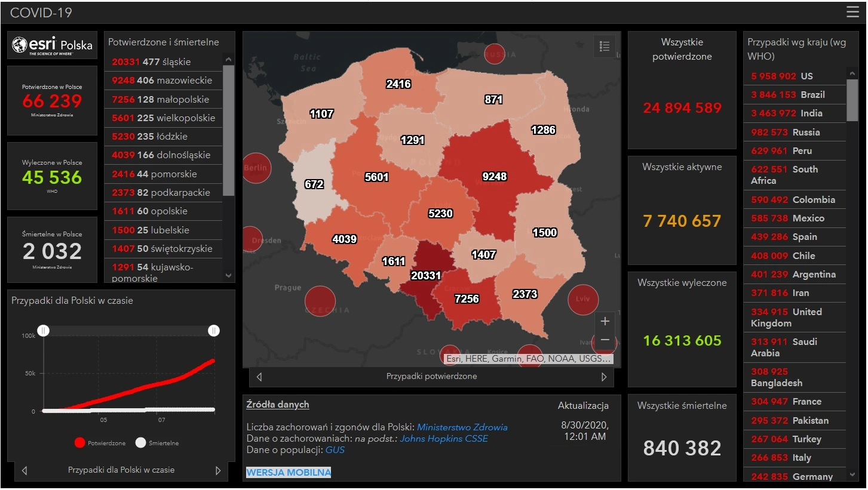The height and width of the screenshot is (490, 868).
Task: Open Ministerstwo Zdrowia source link
Action: click(x=462, y=427)
